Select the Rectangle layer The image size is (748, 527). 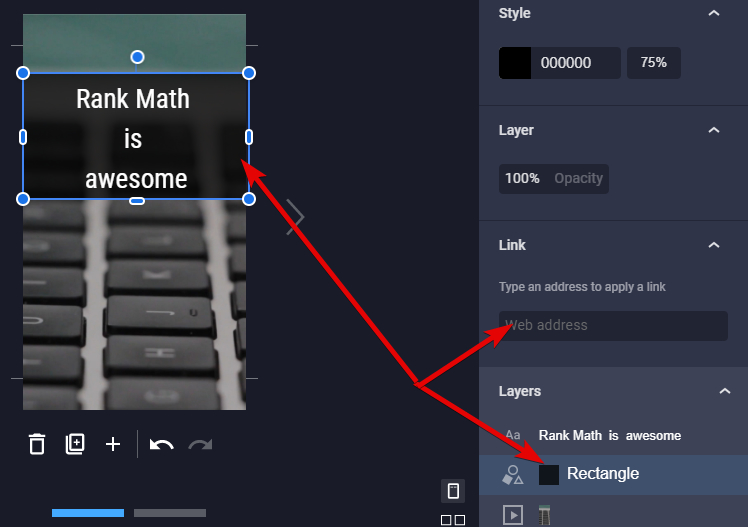(602, 474)
